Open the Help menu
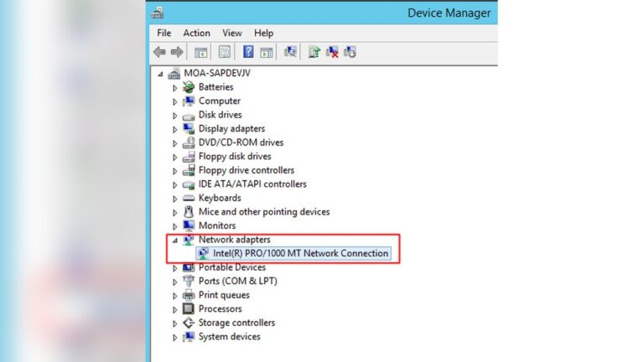 pyautogui.click(x=263, y=33)
